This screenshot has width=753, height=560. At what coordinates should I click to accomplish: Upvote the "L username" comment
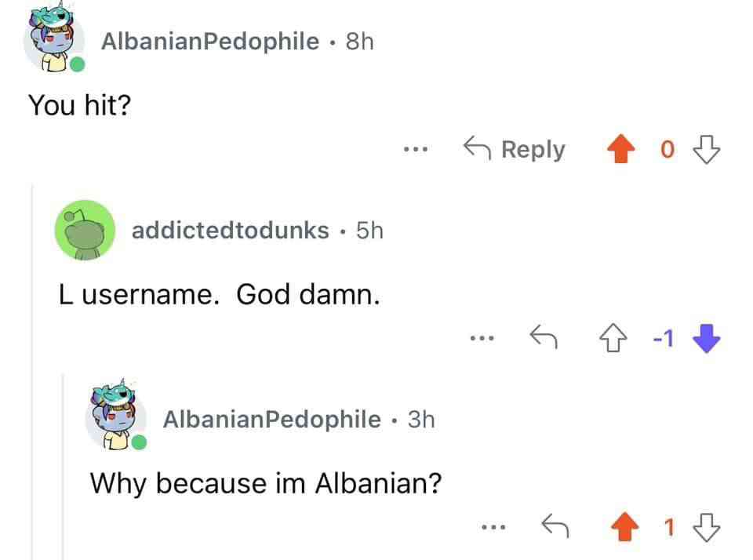coord(613,337)
